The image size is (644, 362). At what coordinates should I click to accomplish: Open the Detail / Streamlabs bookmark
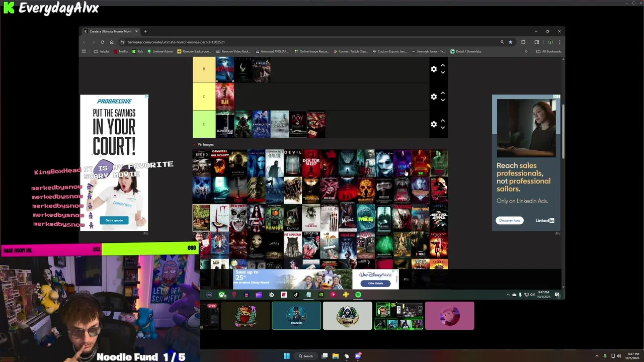465,51
